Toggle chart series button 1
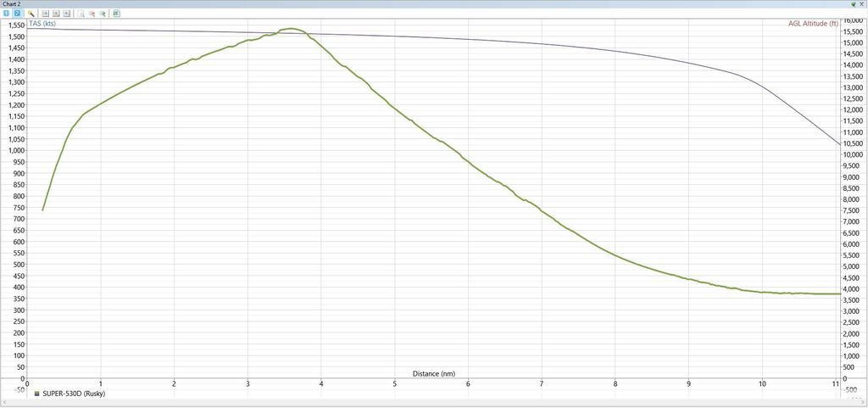Screen dimensions: 868x408 click(6, 14)
